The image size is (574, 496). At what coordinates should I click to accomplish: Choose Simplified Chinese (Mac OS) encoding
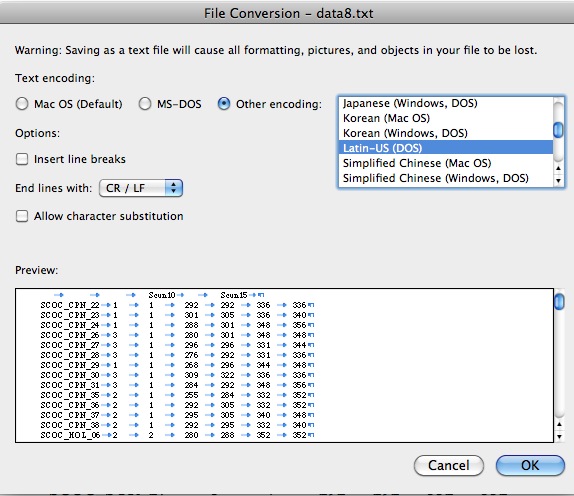[x=445, y=163]
